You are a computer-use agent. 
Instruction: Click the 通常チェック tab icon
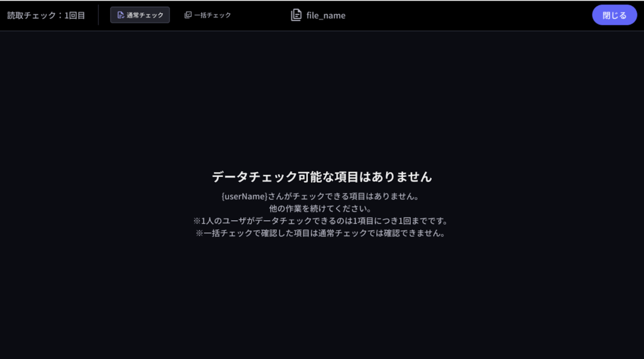(120, 15)
